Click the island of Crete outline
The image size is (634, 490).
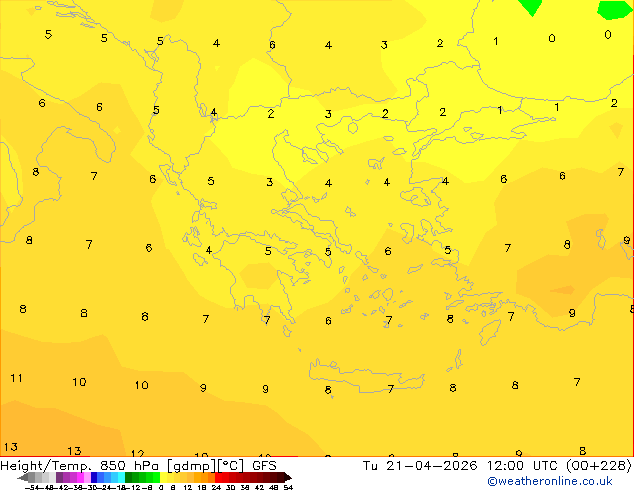pyautogui.click(x=366, y=376)
